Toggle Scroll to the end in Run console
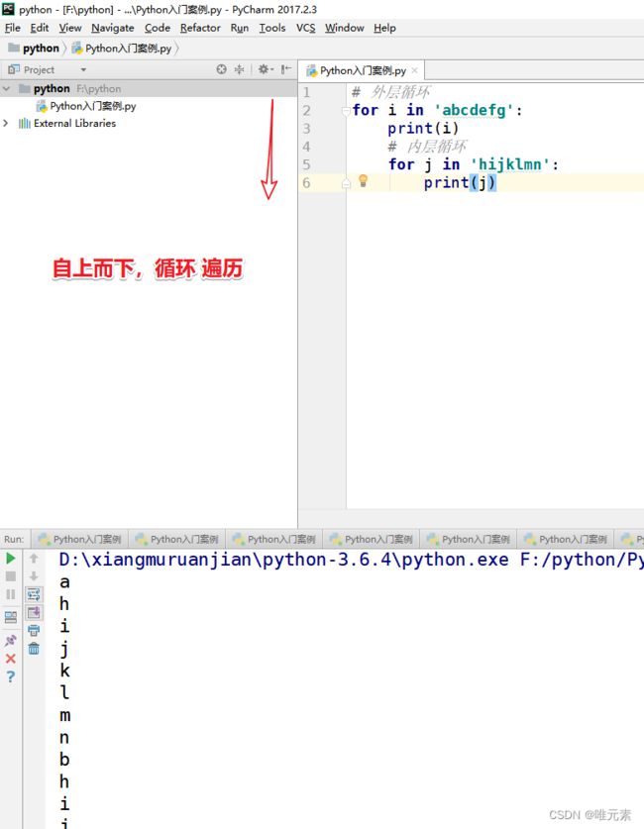 point(34,612)
